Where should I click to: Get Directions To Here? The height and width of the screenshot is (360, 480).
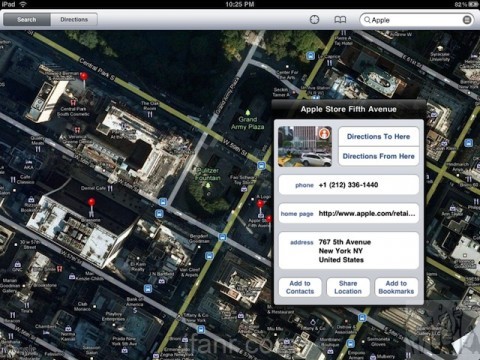click(x=379, y=136)
